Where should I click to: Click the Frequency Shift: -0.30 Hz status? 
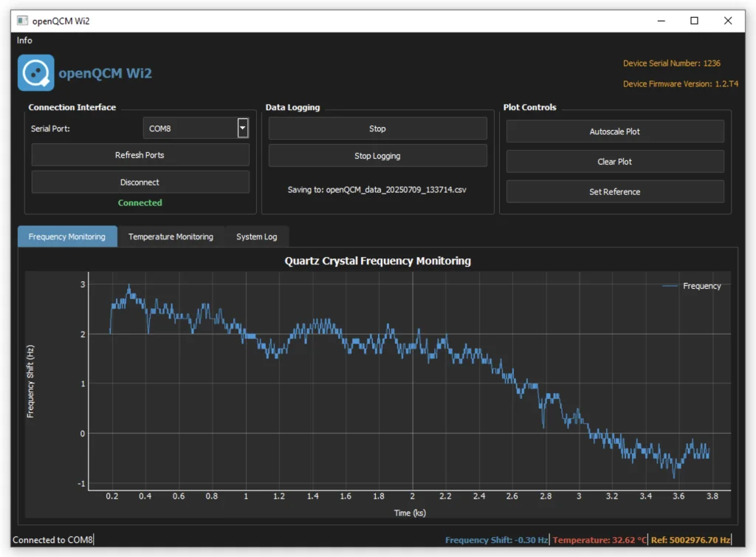(497, 539)
